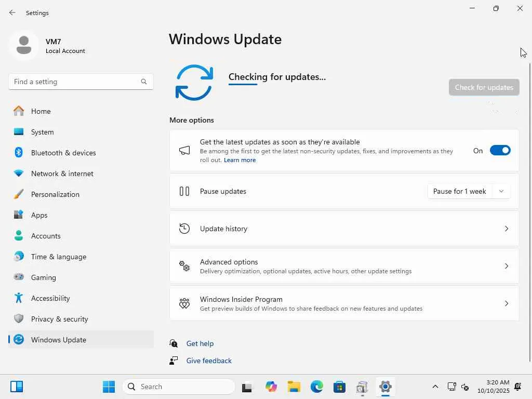532x399 pixels.
Task: Open Microsoft Store from the taskbar
Action: pyautogui.click(x=339, y=387)
